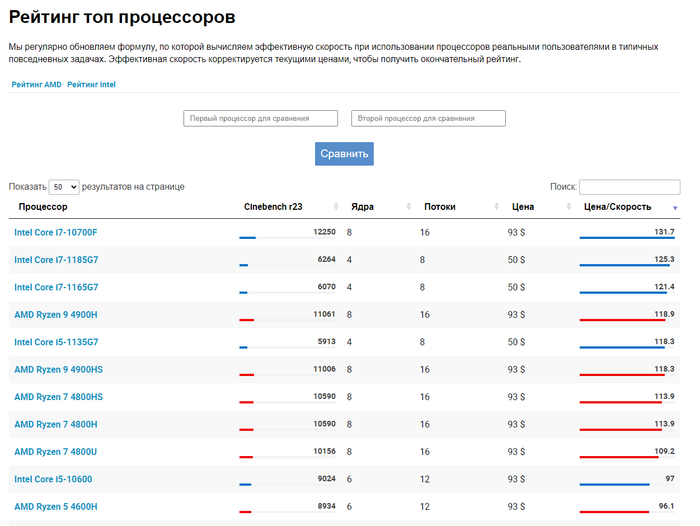Screen dimensions: 700x526
Task: Sort table by Cinebench r23 arrows icon
Action: tap(336, 207)
